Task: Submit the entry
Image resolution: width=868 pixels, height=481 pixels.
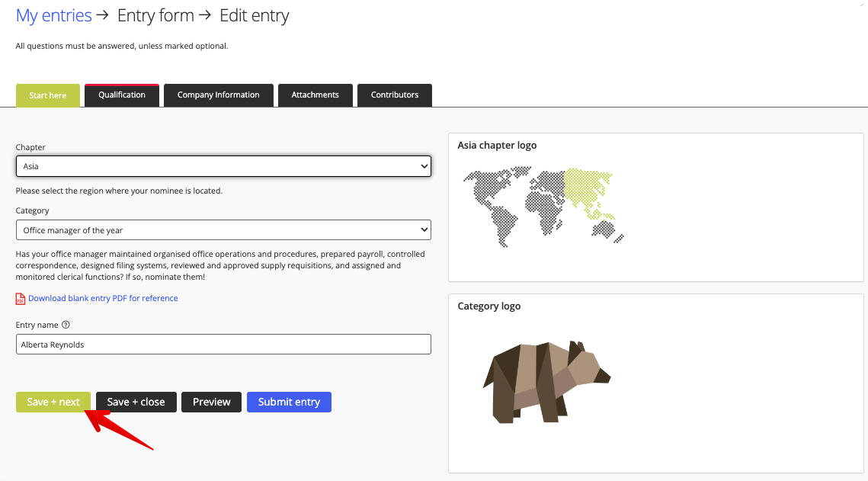Action: [289, 402]
